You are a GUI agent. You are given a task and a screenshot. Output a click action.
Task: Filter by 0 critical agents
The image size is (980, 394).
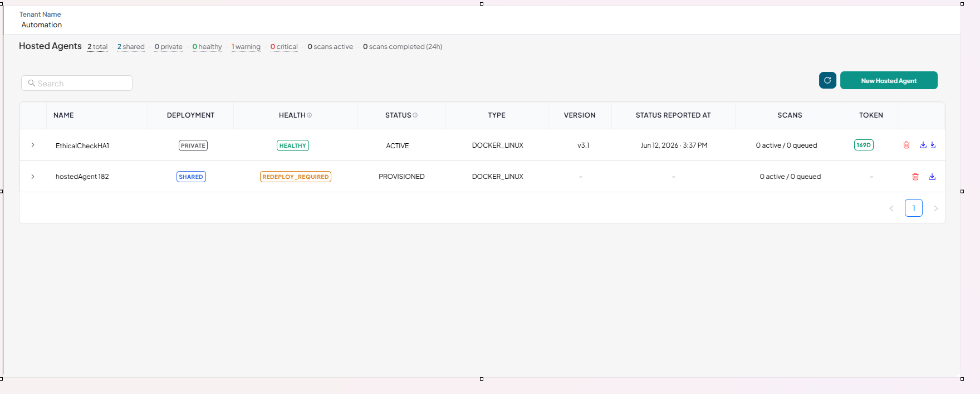284,47
